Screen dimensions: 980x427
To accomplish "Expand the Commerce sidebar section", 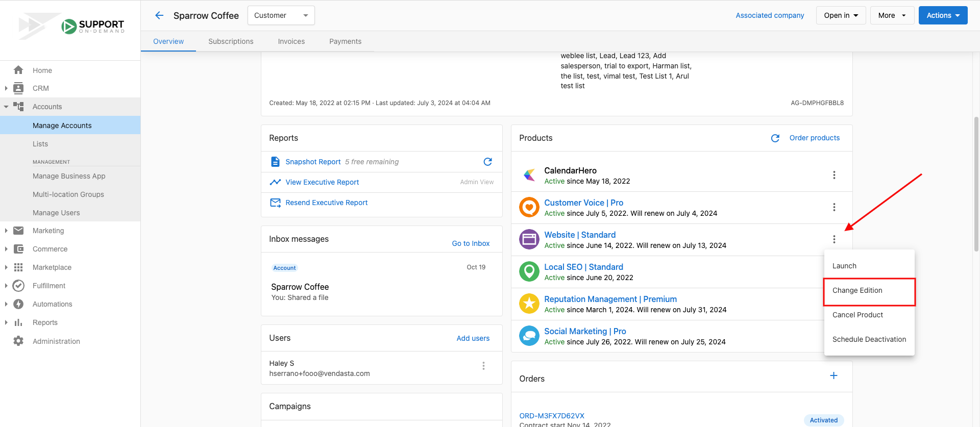I will [x=6, y=249].
